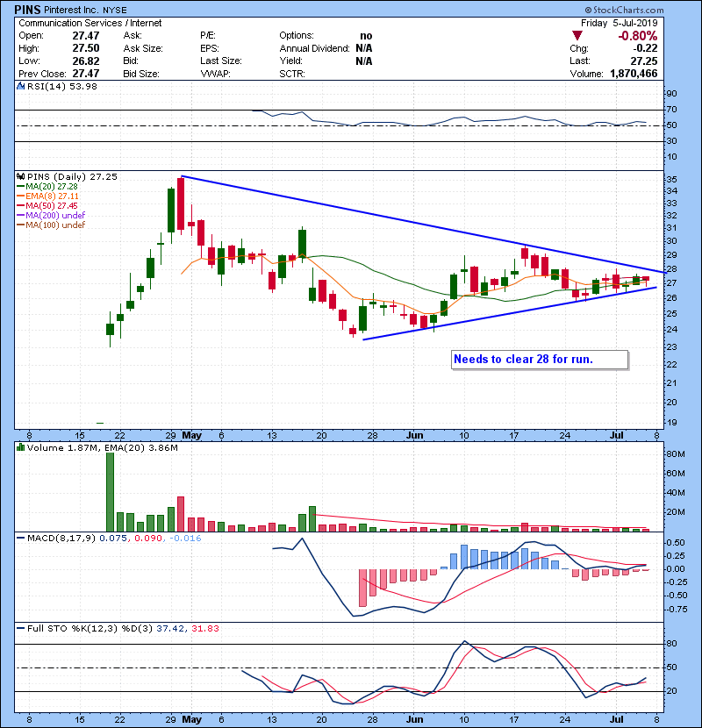Click the 'Jun' label on the price axis
Viewport: 702px width, 728px height.
click(x=414, y=435)
